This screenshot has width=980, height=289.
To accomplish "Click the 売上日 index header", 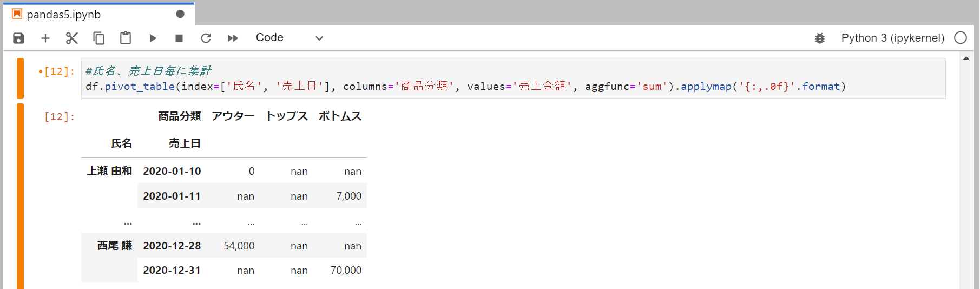I will (x=185, y=143).
